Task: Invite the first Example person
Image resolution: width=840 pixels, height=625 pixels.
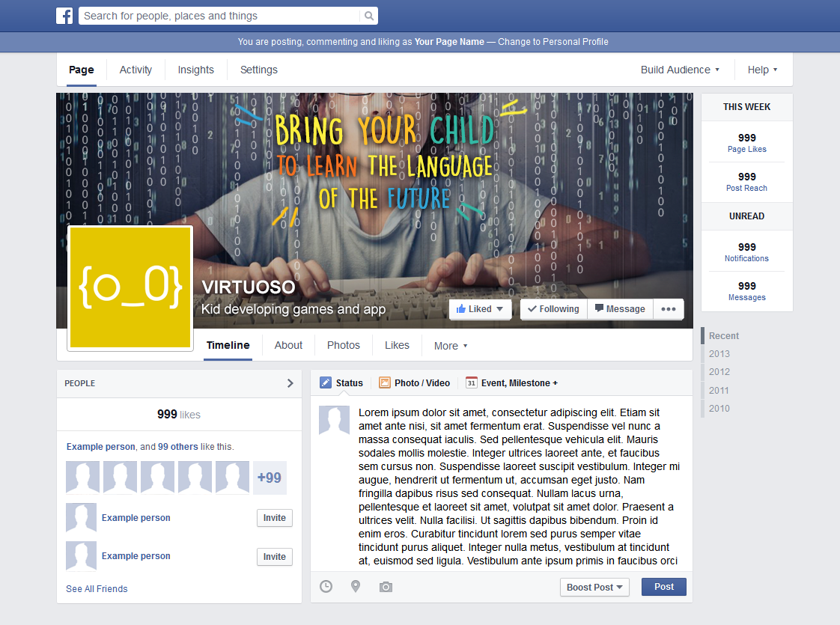Action: (274, 518)
